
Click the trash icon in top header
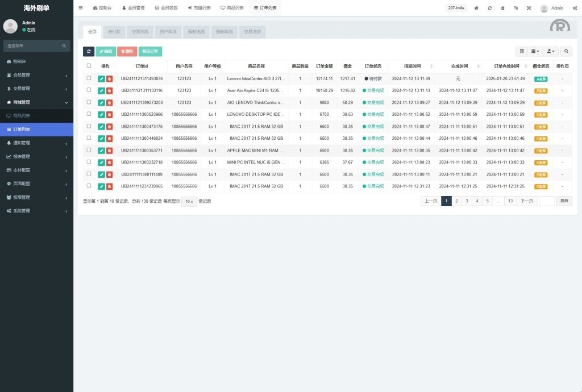[x=502, y=8]
